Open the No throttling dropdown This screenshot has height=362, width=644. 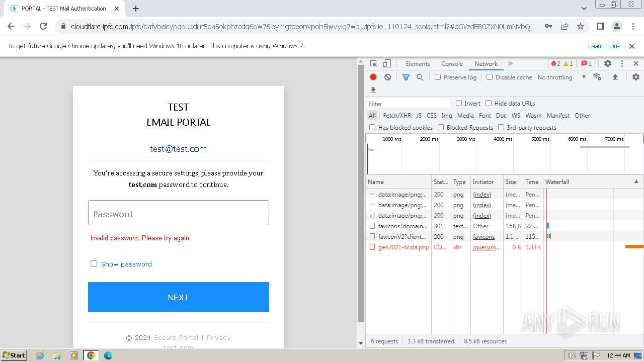click(561, 77)
